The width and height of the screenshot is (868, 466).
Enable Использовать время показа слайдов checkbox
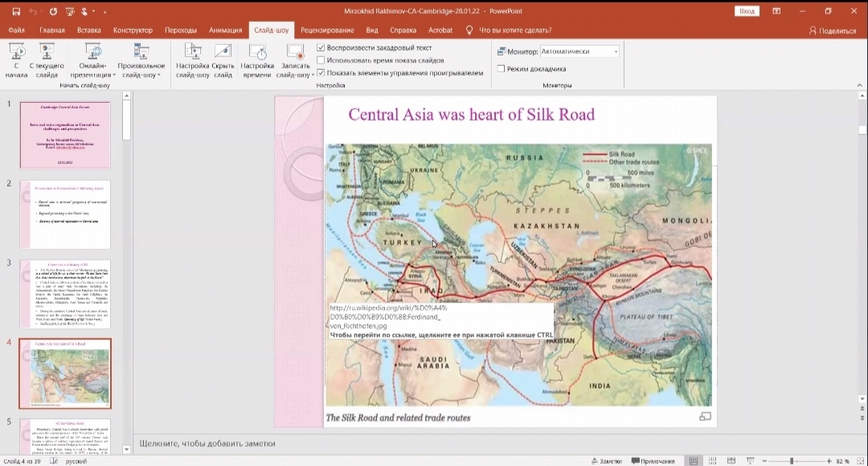[x=321, y=60]
